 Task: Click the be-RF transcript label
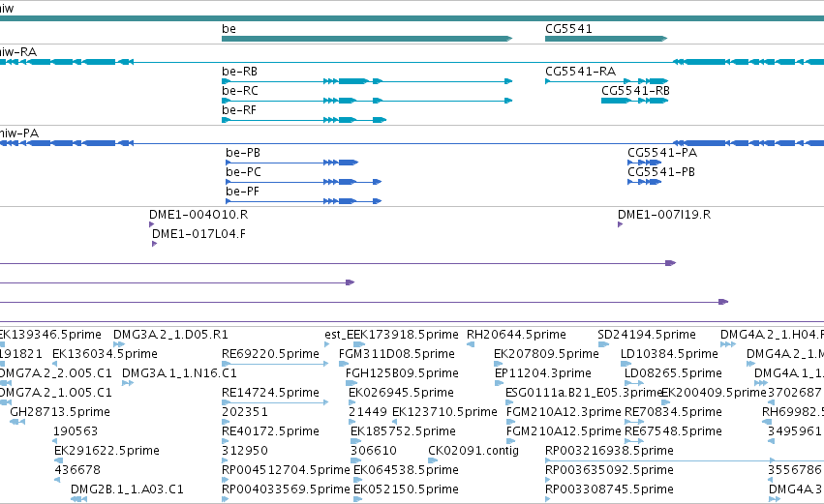coord(239,110)
